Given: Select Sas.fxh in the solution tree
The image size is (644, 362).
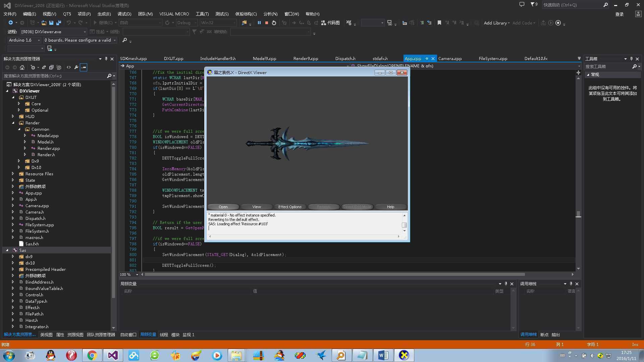Looking at the screenshot, I should [x=32, y=244].
